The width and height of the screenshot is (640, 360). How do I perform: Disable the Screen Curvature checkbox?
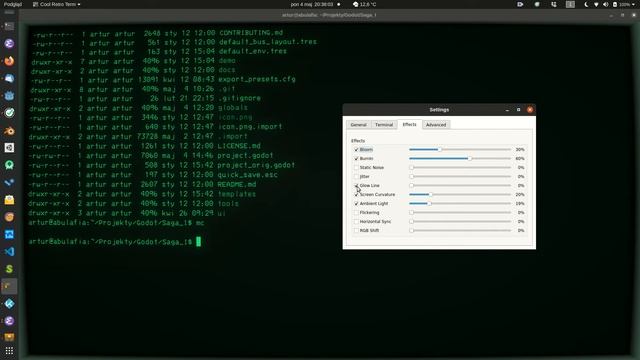click(x=356, y=195)
